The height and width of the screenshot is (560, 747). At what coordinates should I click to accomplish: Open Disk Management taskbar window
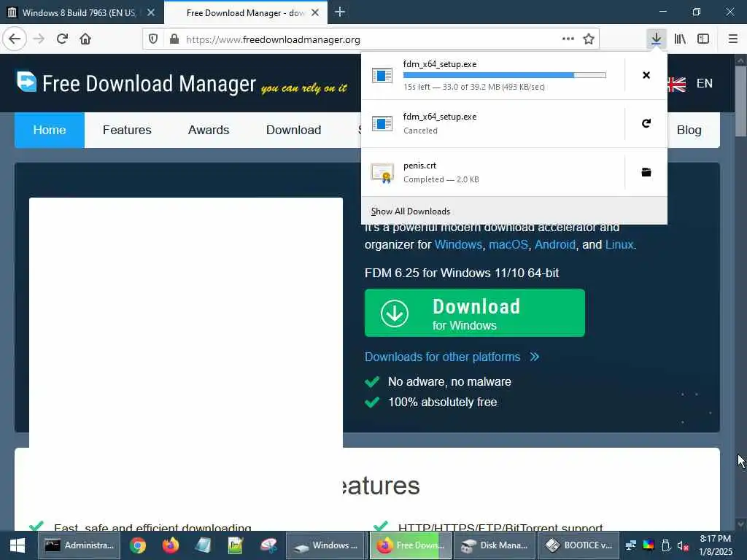pos(495,545)
